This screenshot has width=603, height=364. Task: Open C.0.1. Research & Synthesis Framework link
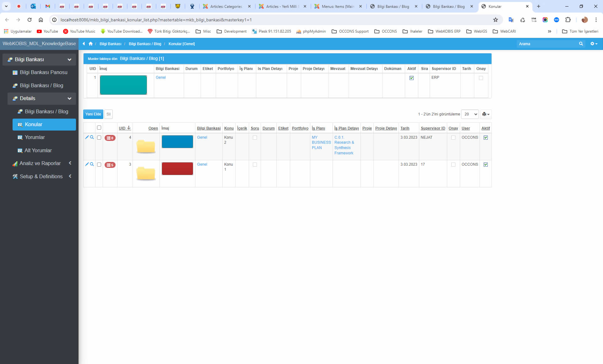344,145
